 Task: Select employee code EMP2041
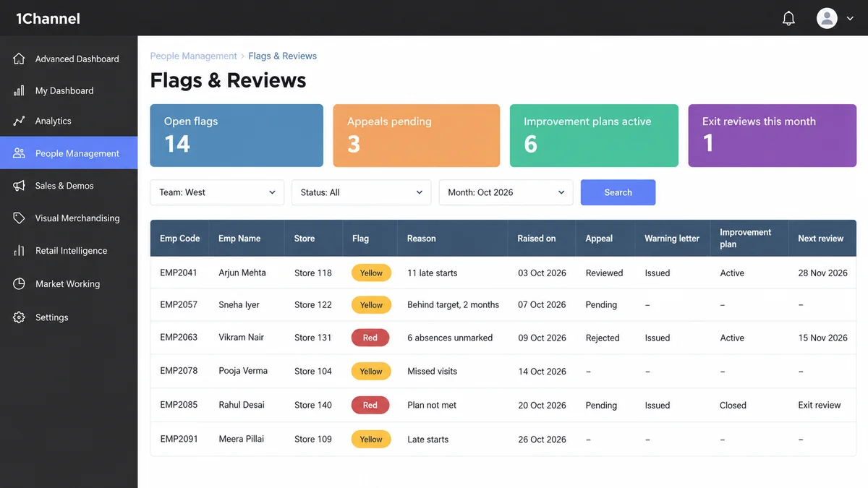click(x=179, y=273)
